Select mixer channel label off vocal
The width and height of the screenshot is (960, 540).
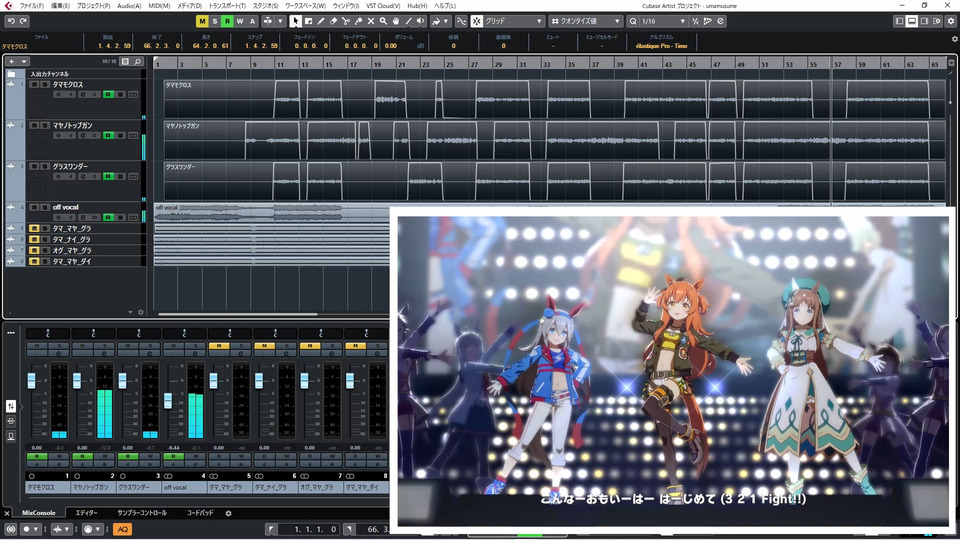(184, 487)
